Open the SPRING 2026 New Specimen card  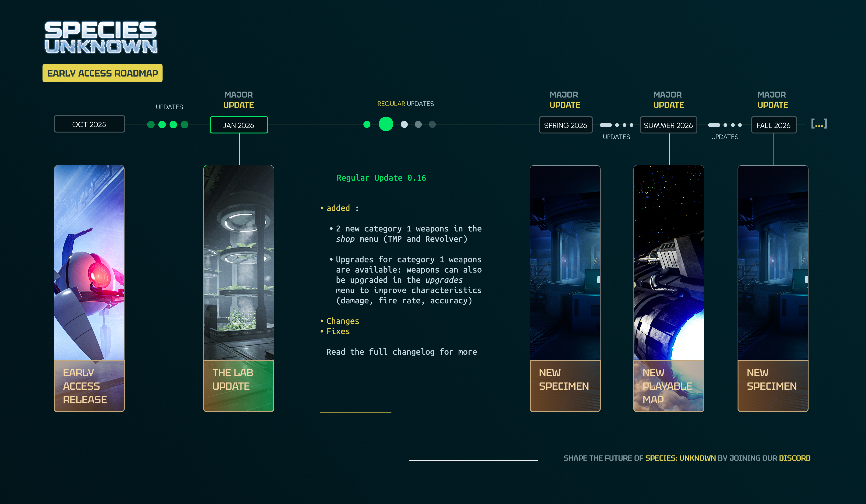(x=565, y=288)
